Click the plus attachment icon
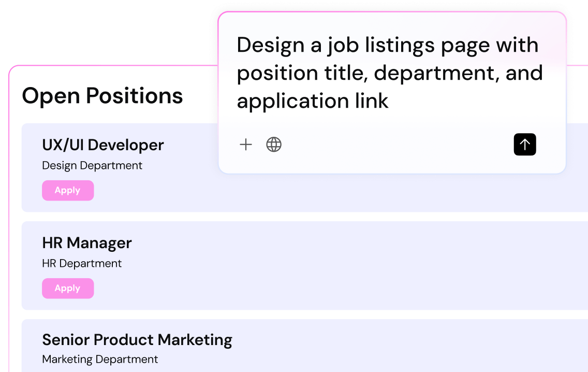 [x=246, y=145]
